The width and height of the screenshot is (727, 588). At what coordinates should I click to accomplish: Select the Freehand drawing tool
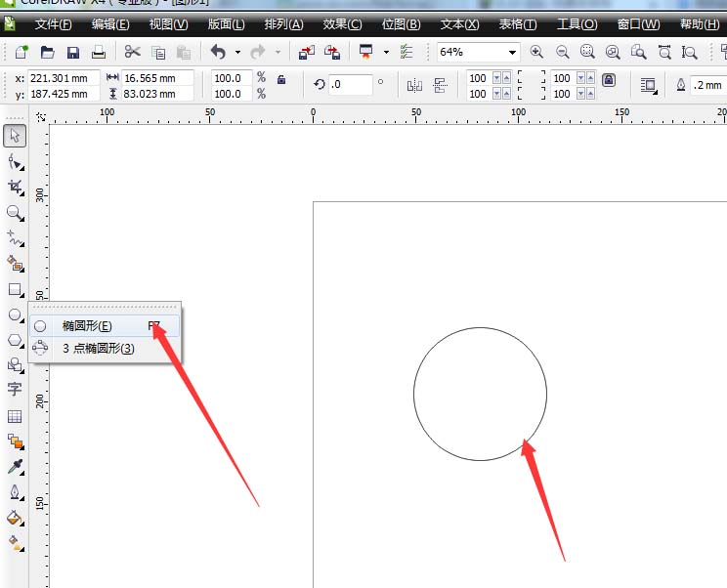(15, 238)
